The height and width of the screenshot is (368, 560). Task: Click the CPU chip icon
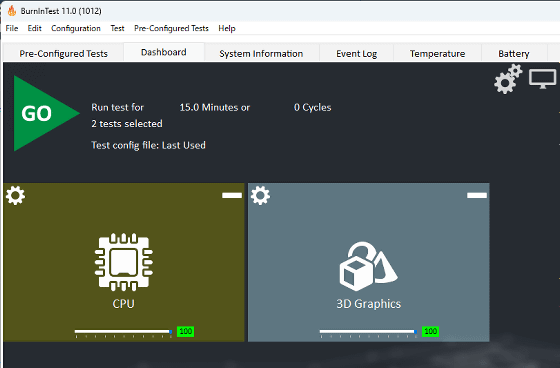[124, 262]
